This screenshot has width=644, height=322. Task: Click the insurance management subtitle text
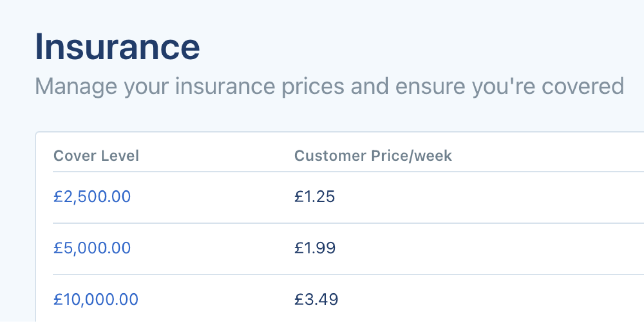coord(329,86)
